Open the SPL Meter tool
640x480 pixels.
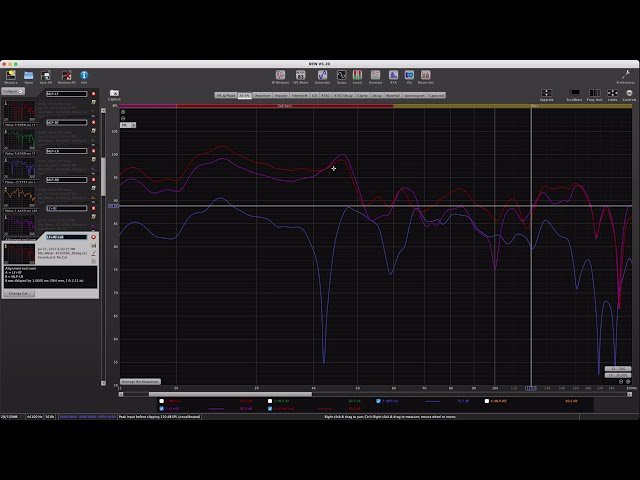tap(301, 75)
